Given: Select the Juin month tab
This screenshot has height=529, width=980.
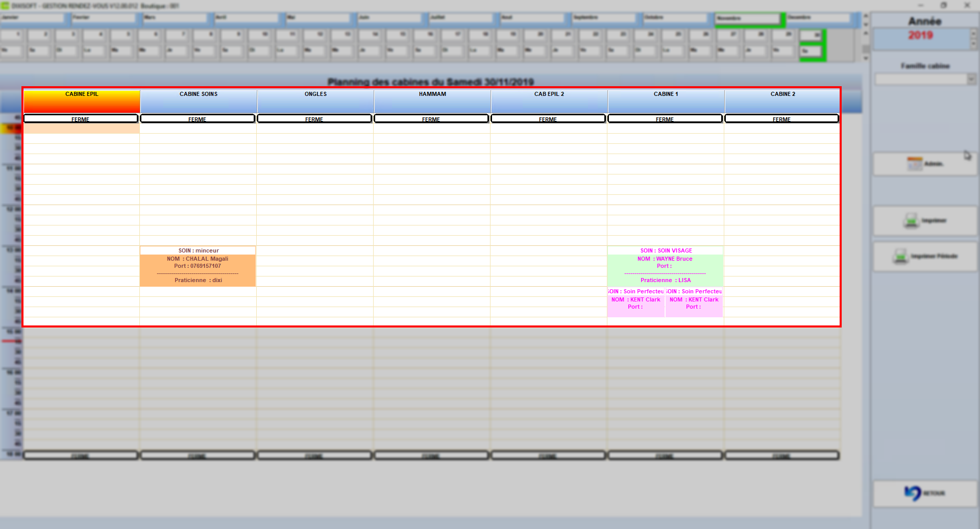Looking at the screenshot, I should coord(389,18).
